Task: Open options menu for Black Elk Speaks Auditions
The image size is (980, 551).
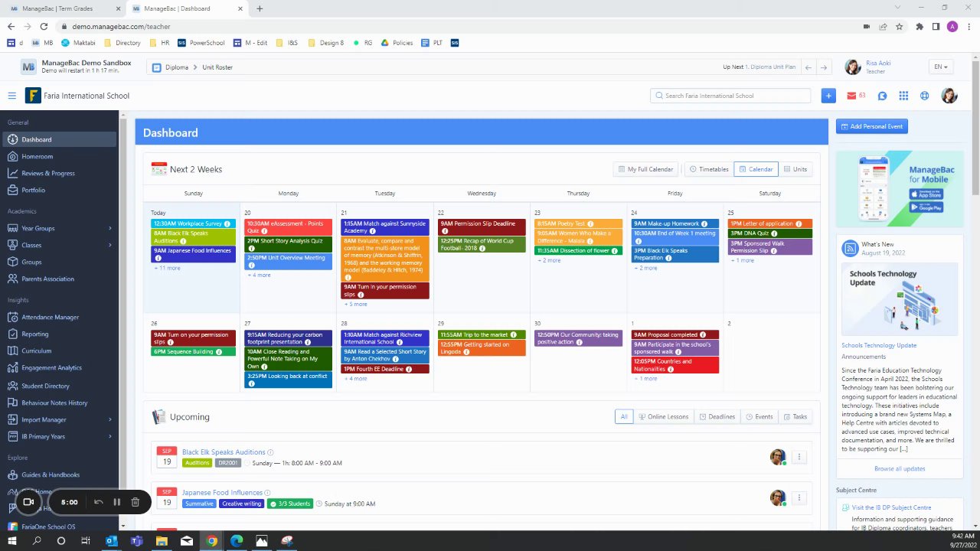Action: [x=799, y=457]
